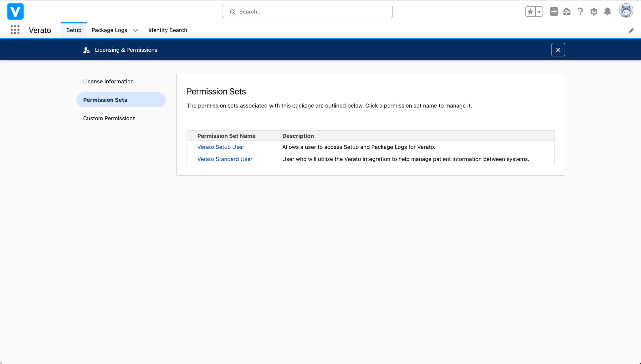The width and height of the screenshot is (641, 364).
Task: Click the 'Allows a user to access Setup' description
Action: click(359, 147)
